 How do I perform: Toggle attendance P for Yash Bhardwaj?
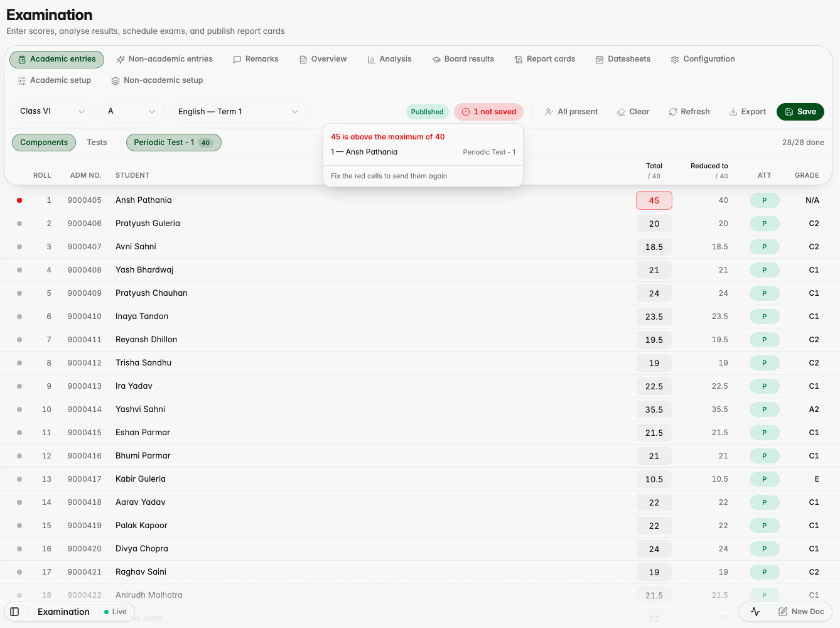tap(765, 270)
